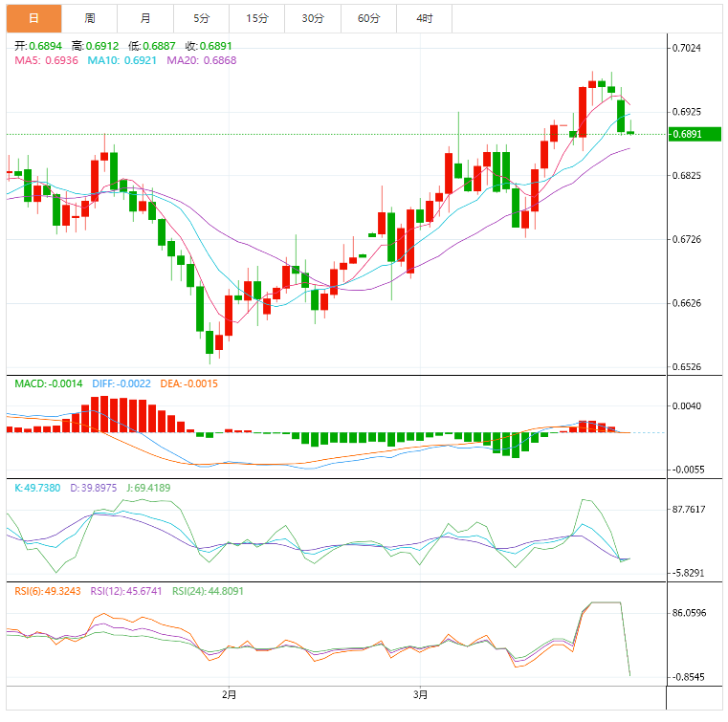Click the MA10: 0.6921 legend
The height and width of the screenshot is (722, 728).
pyautogui.click(x=122, y=60)
